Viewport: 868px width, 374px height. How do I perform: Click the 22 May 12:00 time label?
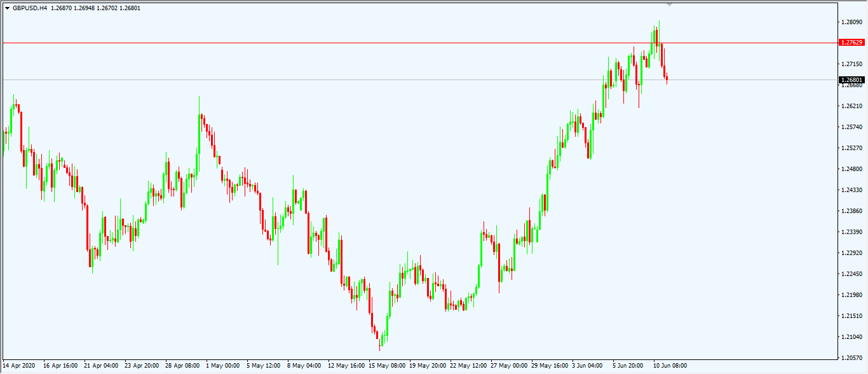coord(468,366)
